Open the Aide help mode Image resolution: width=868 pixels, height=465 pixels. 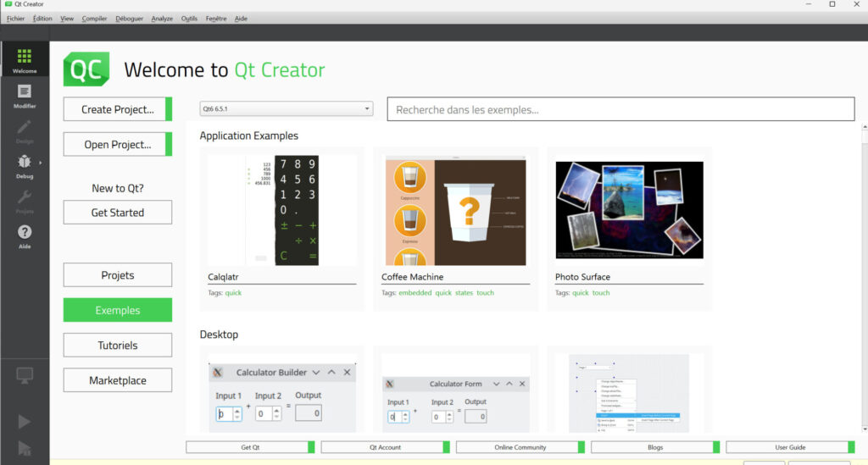point(25,236)
